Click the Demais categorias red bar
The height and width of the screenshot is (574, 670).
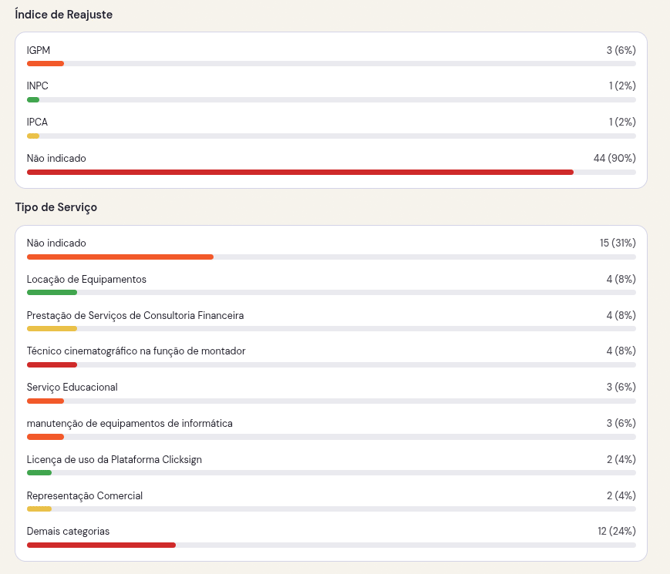[x=101, y=545]
